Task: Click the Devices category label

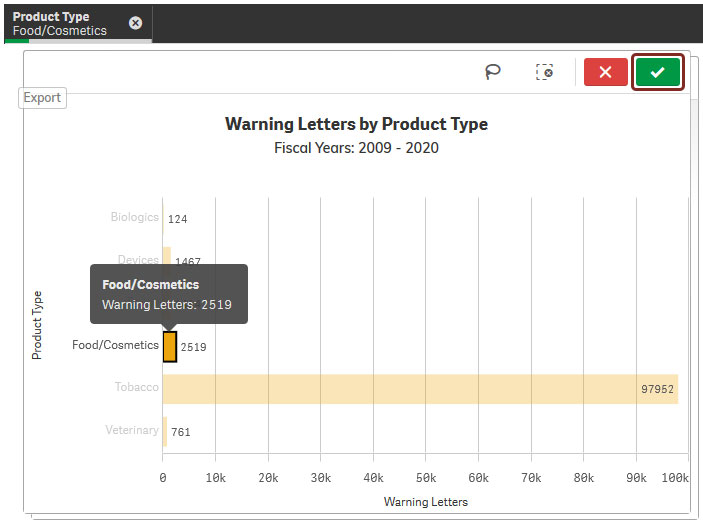Action: (x=138, y=260)
